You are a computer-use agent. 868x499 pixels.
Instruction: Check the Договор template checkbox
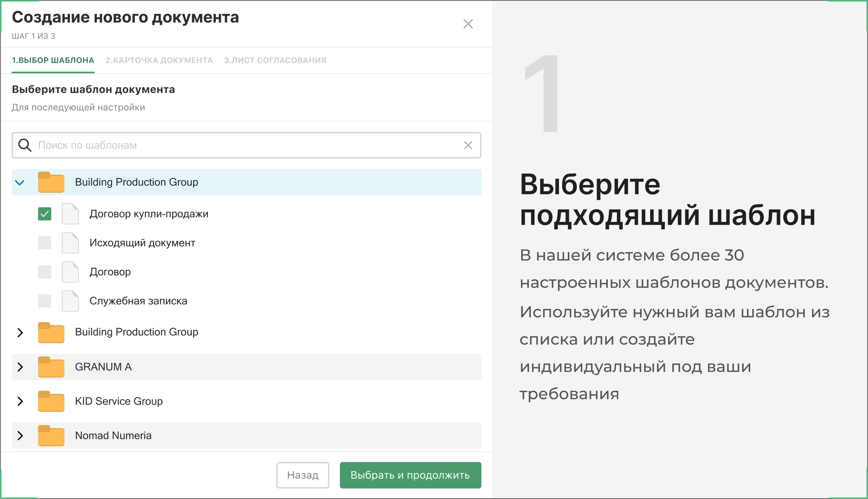[x=45, y=272]
